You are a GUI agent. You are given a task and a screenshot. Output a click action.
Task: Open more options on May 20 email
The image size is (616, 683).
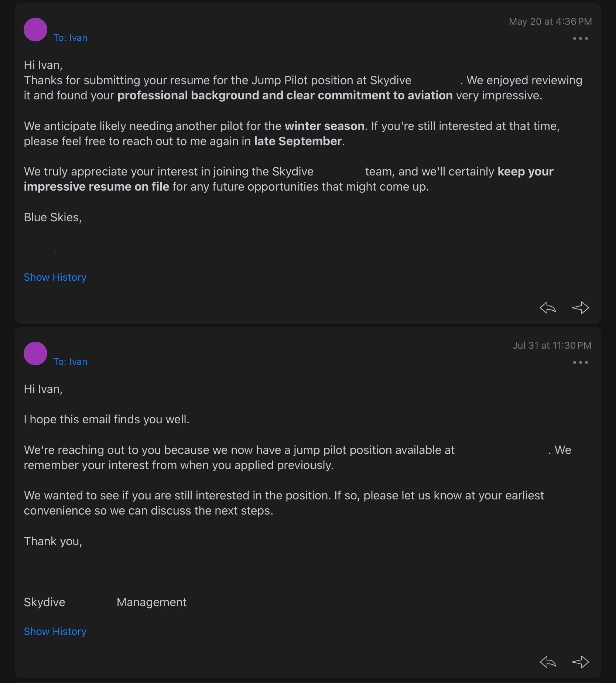tap(580, 38)
